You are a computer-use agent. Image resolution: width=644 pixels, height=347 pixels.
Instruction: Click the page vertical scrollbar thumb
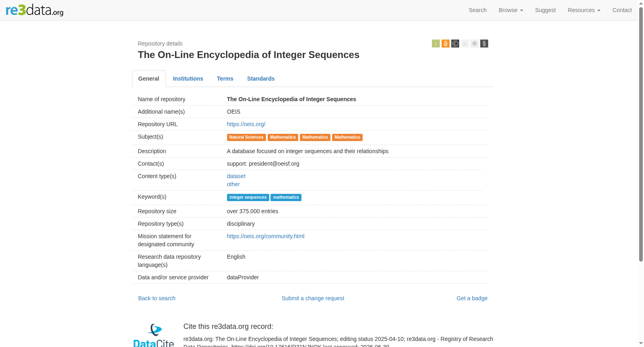(641, 134)
